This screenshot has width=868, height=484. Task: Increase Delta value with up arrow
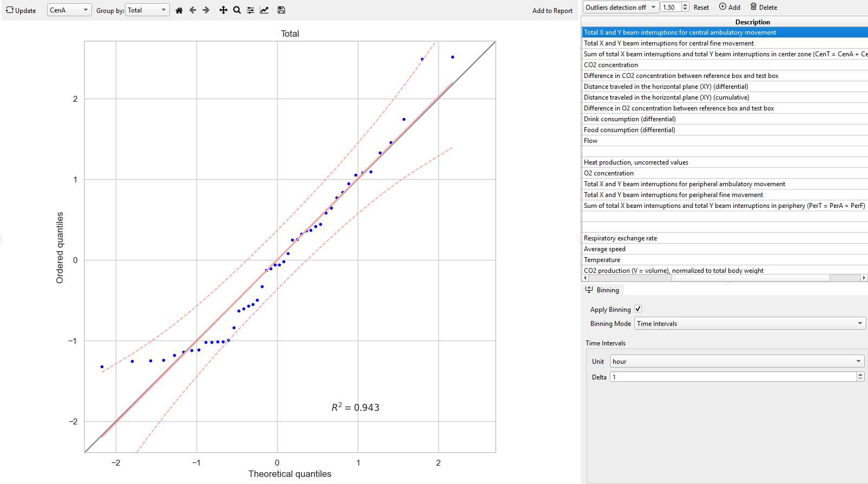[x=860, y=375]
